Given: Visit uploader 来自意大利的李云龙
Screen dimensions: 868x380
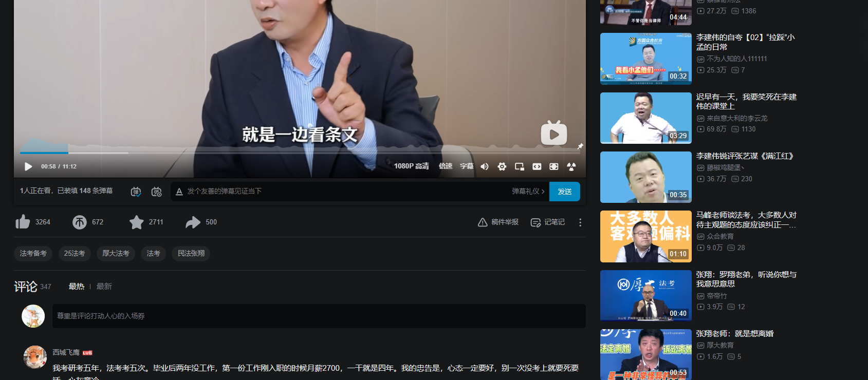Looking at the screenshot, I should pos(737,118).
